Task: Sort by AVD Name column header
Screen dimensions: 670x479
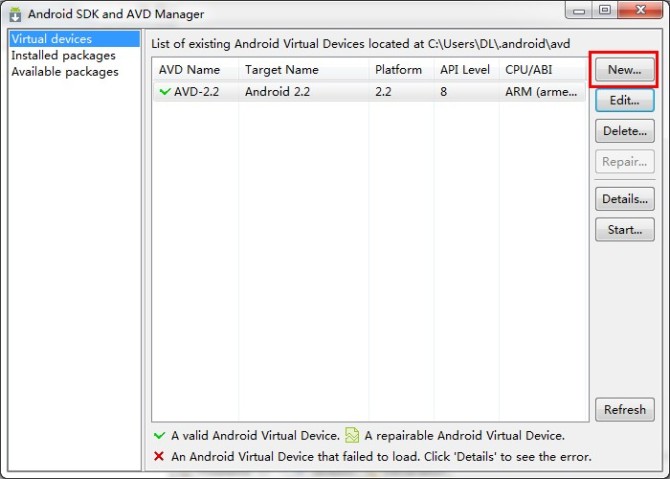Action: point(195,70)
